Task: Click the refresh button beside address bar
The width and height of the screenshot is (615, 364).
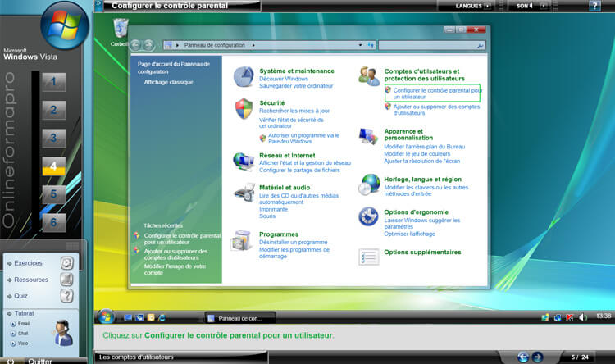Action: click(x=371, y=46)
